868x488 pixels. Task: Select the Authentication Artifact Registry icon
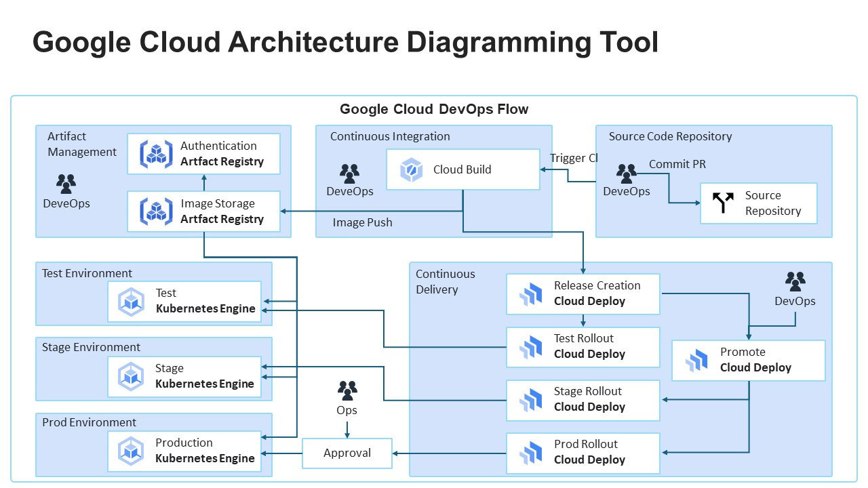[x=156, y=154]
